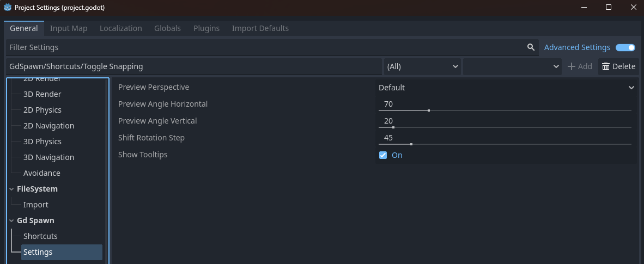Viewport: 644px width, 264px height.
Task: Switch to the General tab
Action: click(24, 28)
